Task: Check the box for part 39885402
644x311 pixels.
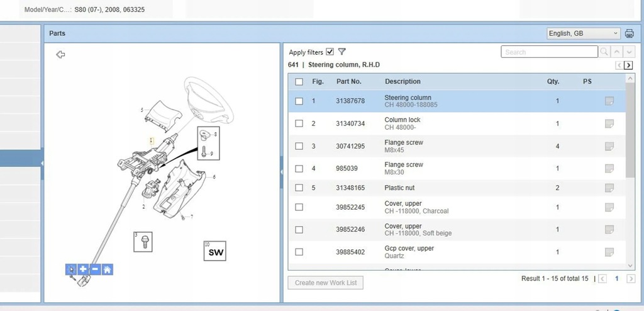Action: coord(299,252)
